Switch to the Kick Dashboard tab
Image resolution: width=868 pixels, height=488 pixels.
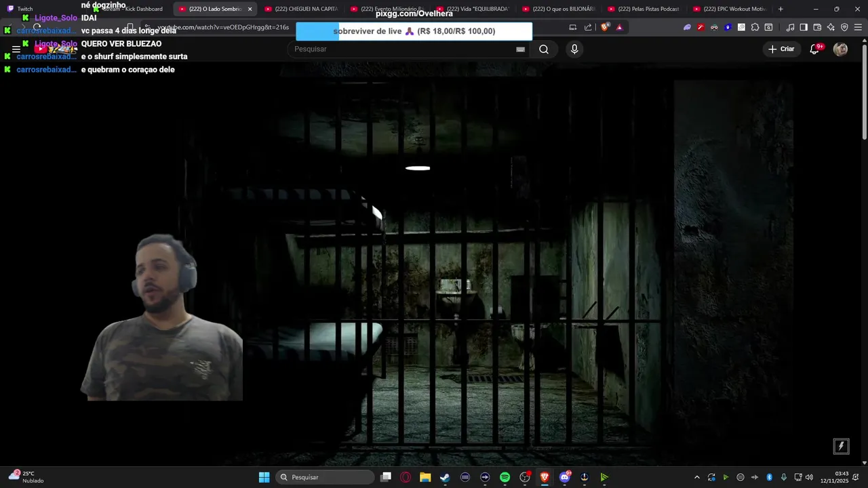click(x=129, y=9)
